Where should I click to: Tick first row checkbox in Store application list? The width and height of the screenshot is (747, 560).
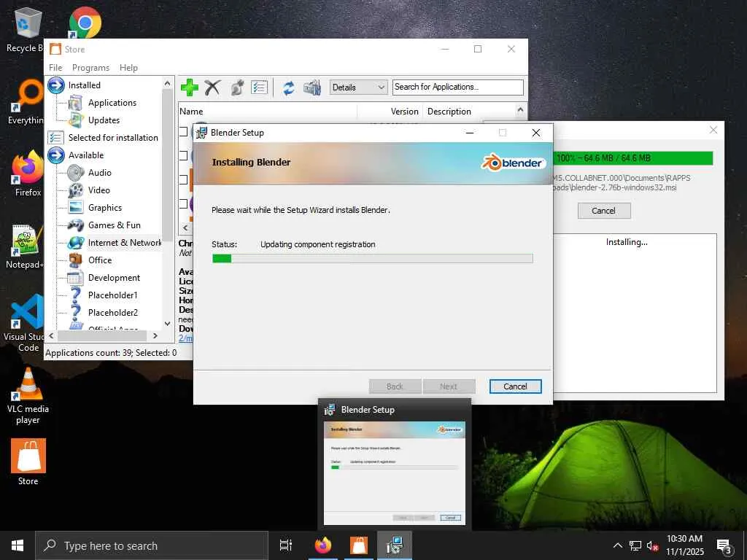(183, 131)
